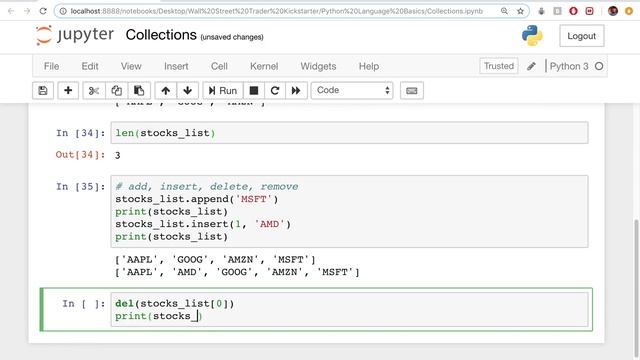640x360 pixels.
Task: Click the pencil edit mode icon
Action: coord(531,66)
